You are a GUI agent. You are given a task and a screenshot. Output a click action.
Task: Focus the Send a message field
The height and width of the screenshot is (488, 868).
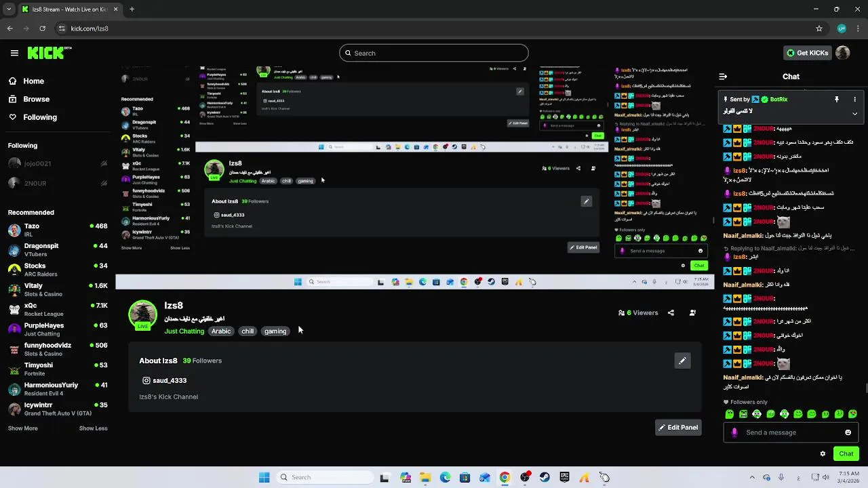[x=791, y=432]
